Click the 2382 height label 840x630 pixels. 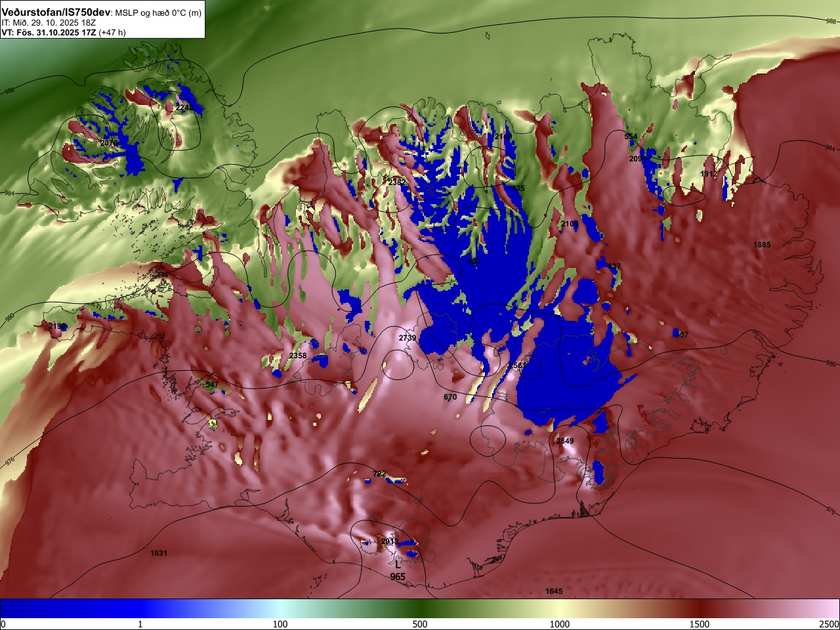pos(396,182)
